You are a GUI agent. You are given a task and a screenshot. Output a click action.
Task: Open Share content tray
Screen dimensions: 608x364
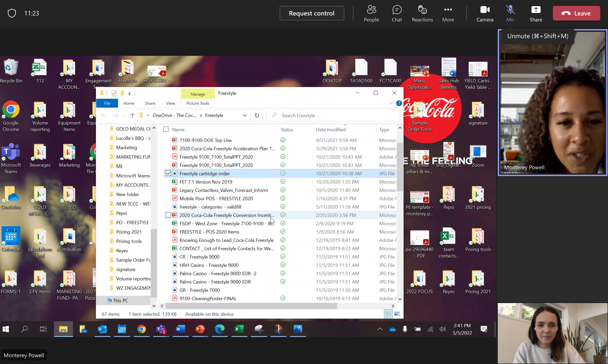point(536,13)
